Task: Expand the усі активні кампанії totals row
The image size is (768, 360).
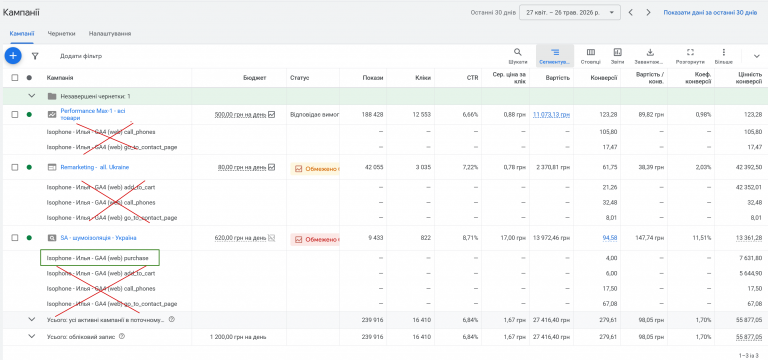Action: [x=32, y=319]
